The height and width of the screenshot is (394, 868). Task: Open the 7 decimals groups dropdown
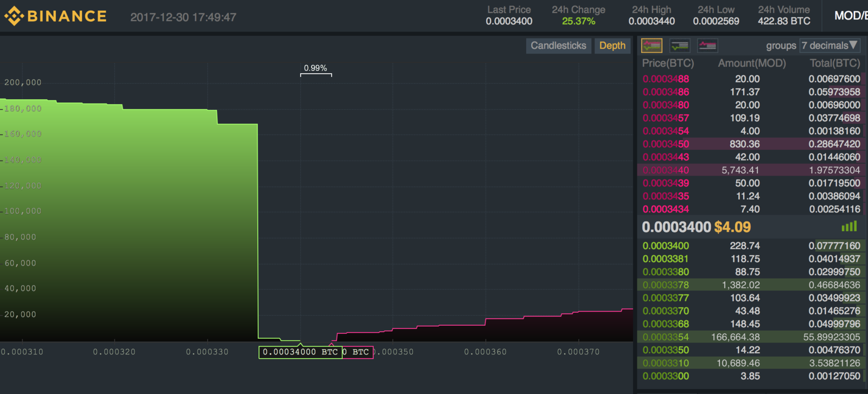click(x=830, y=46)
